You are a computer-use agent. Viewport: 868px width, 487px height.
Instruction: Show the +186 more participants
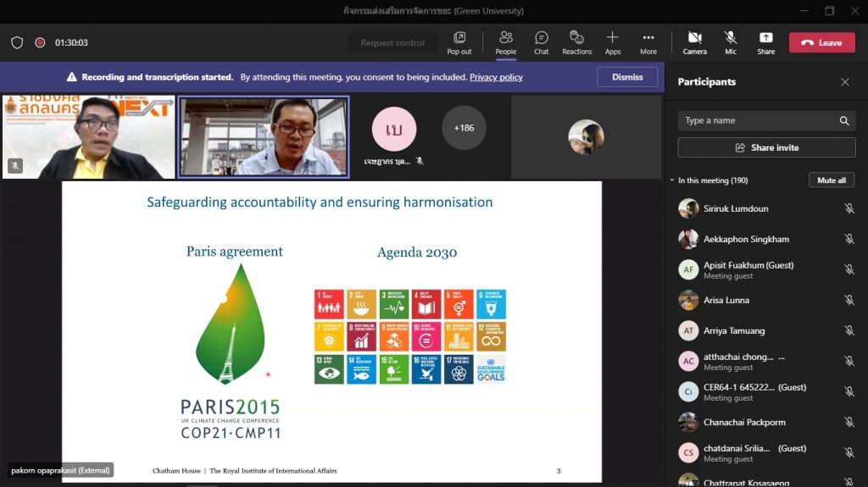click(x=464, y=128)
